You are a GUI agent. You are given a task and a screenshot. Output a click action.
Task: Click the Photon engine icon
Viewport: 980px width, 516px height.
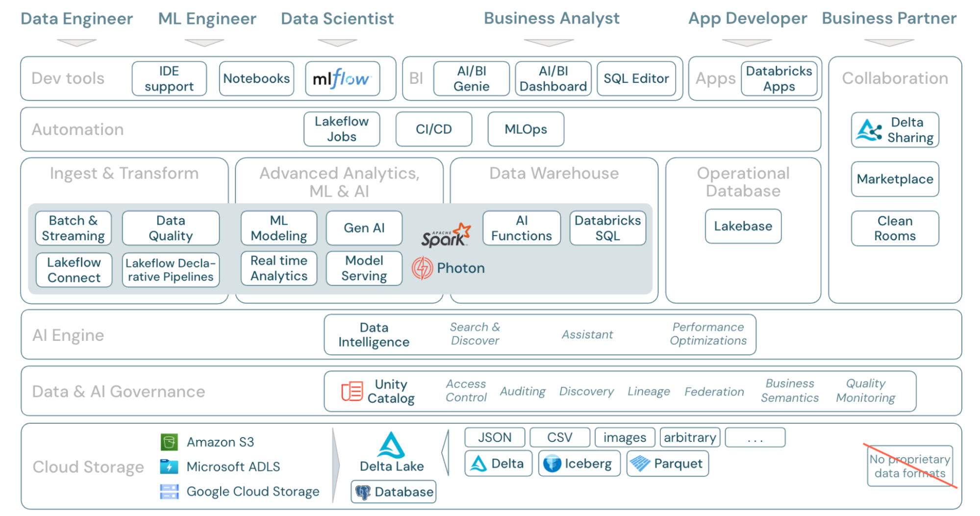pyautogui.click(x=422, y=268)
